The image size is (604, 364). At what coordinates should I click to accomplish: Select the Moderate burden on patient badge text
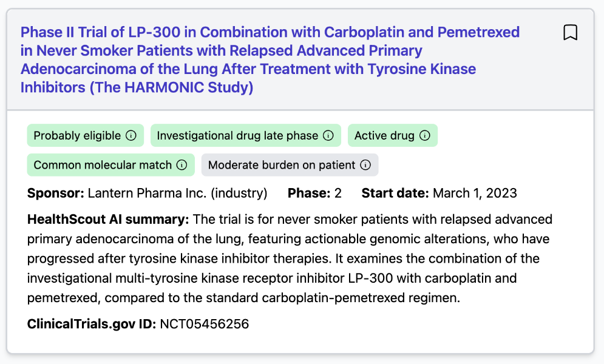pos(282,165)
